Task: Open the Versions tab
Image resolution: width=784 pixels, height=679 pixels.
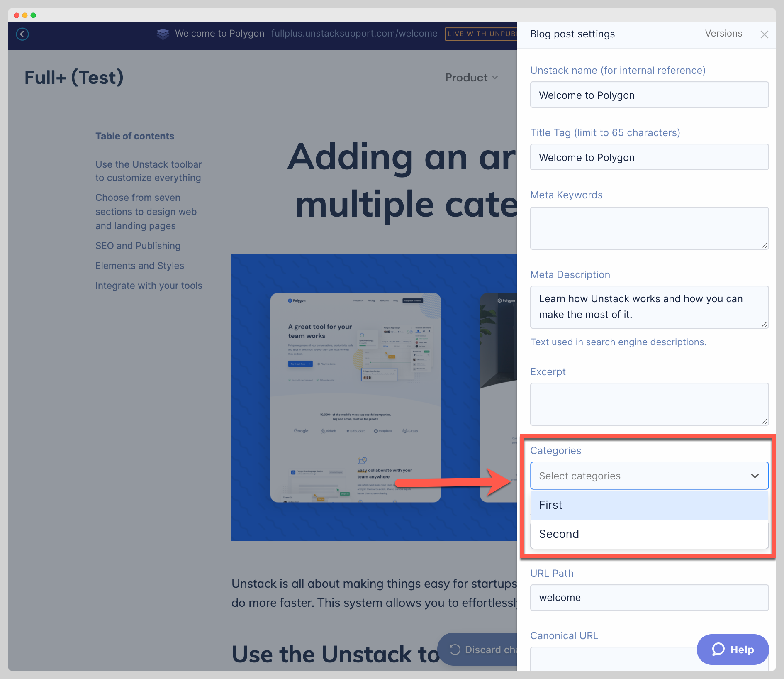Action: (x=723, y=34)
